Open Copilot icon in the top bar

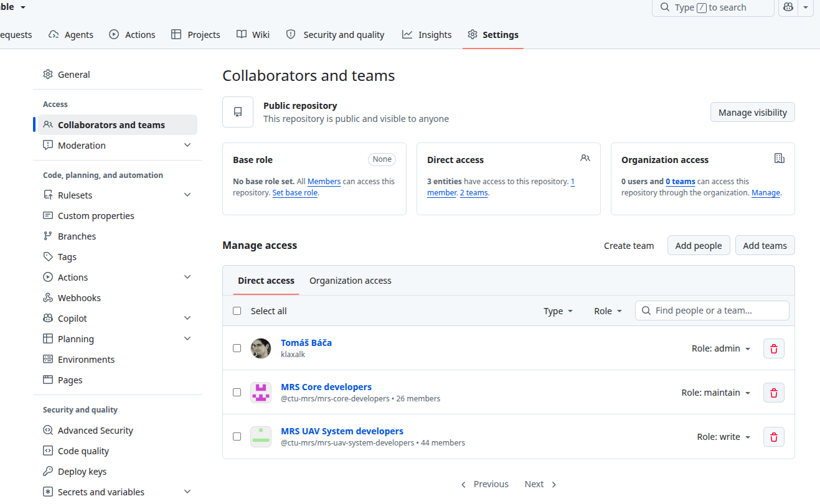pyautogui.click(x=788, y=7)
